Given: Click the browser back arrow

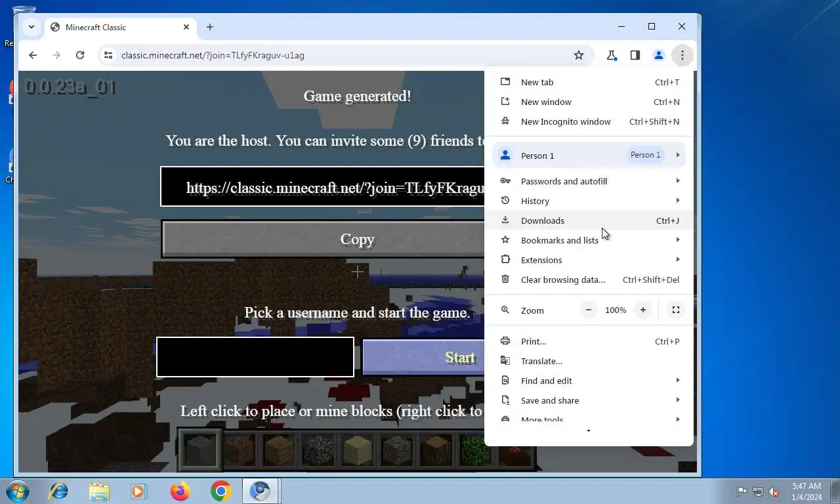Looking at the screenshot, I should 33,55.
